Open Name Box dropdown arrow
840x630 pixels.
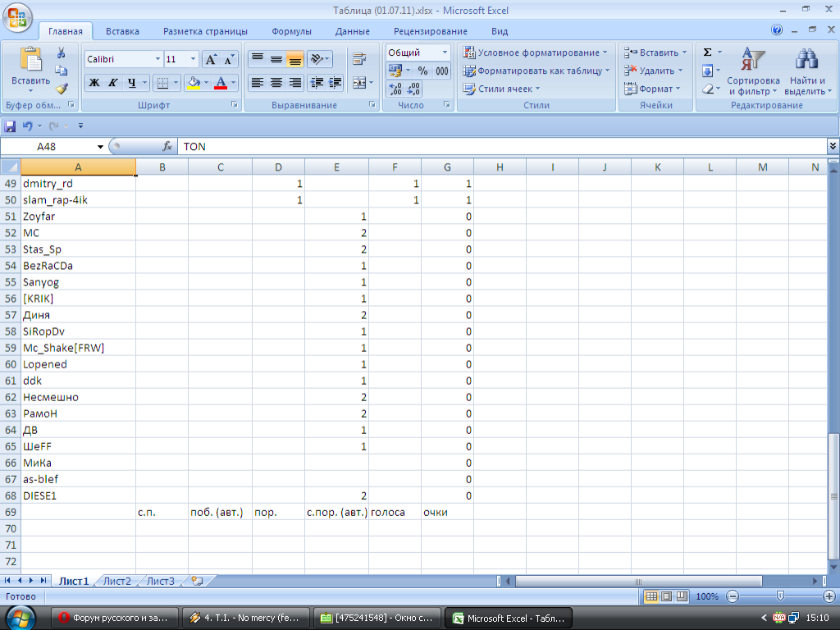pos(100,147)
